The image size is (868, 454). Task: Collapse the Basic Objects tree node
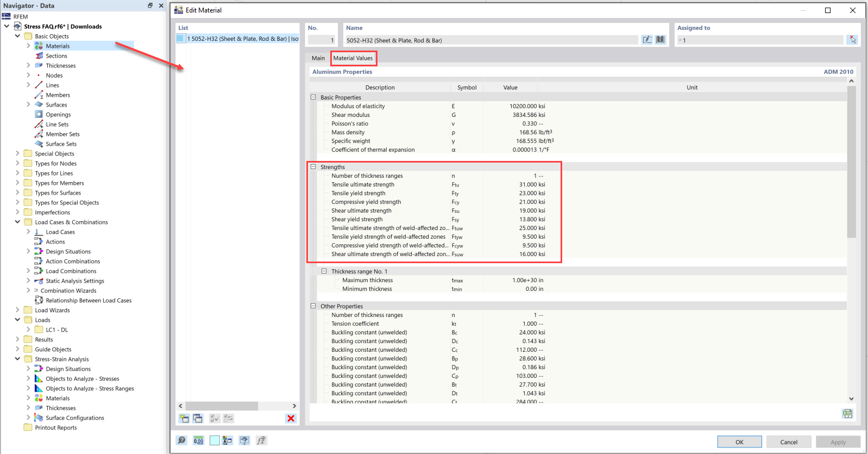(17, 36)
